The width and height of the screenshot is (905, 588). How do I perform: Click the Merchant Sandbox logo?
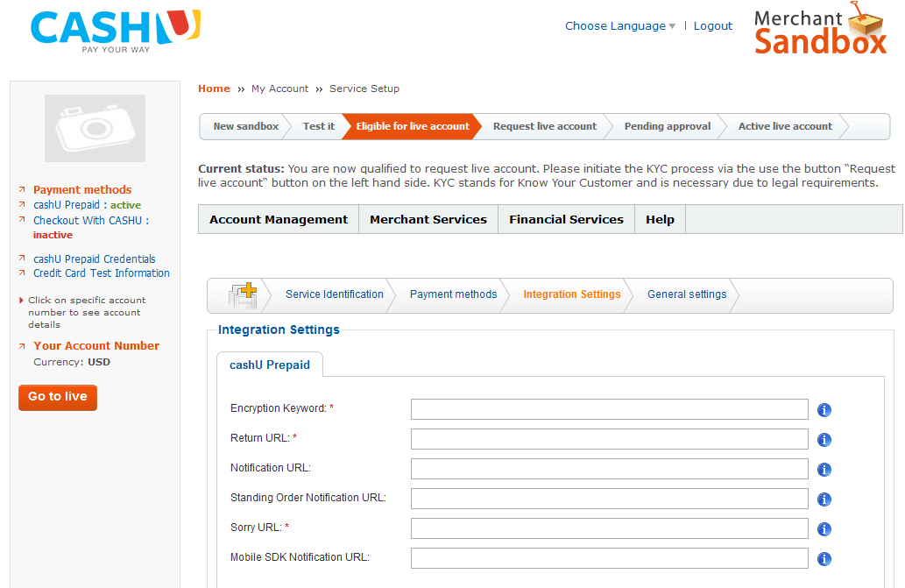point(820,29)
